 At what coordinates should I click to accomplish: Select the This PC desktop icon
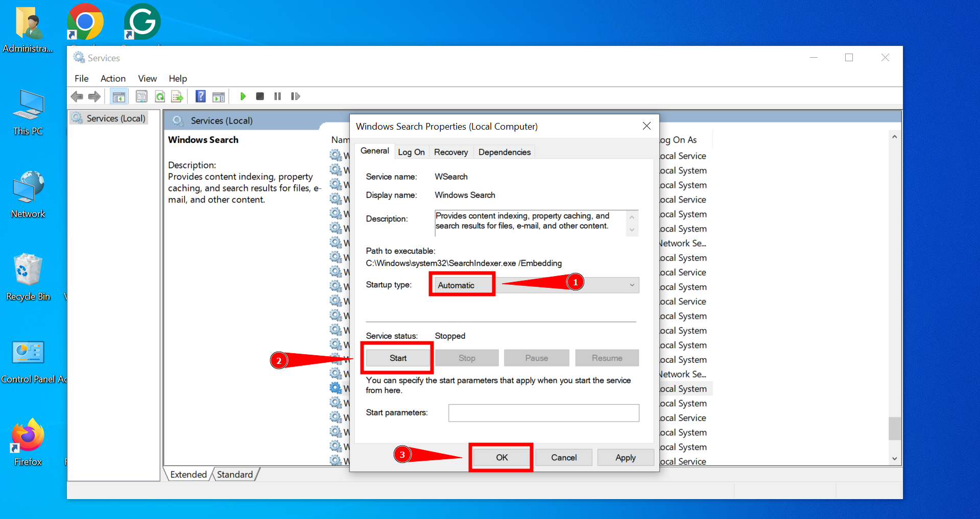coord(28,112)
